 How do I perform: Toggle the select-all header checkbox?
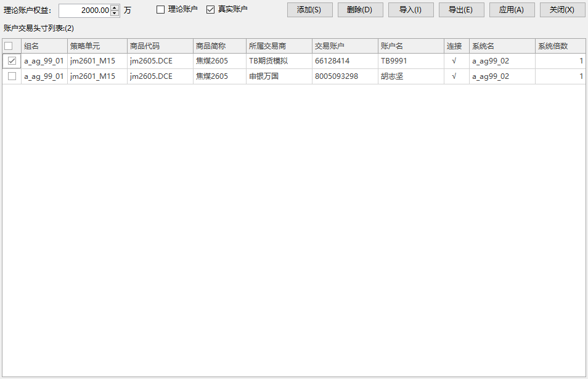pyautogui.click(x=9, y=46)
